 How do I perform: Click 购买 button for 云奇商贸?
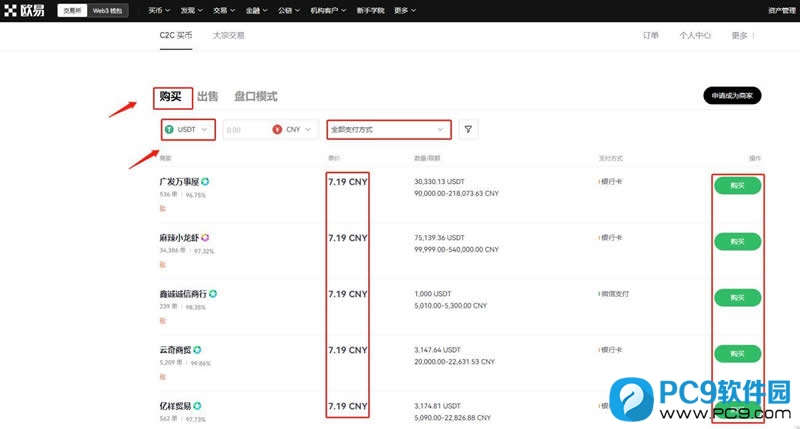pyautogui.click(x=737, y=354)
